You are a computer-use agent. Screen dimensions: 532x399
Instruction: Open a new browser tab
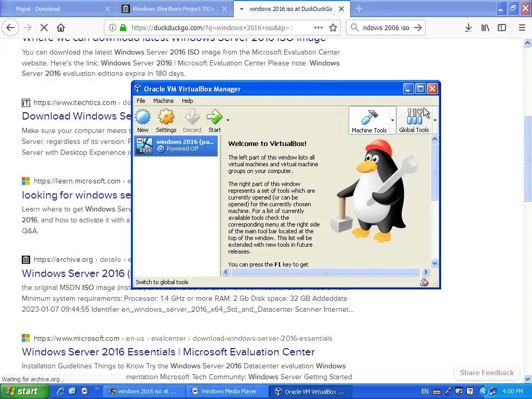[x=359, y=9]
